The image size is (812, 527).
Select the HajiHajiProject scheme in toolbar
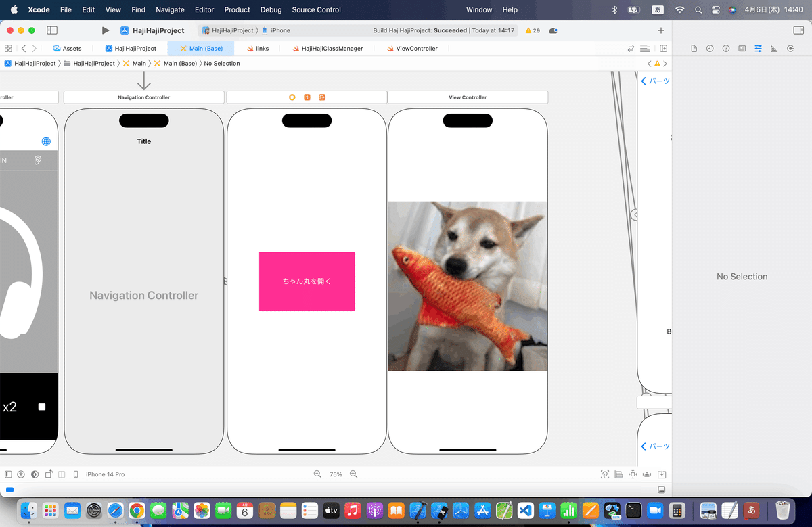pos(227,30)
